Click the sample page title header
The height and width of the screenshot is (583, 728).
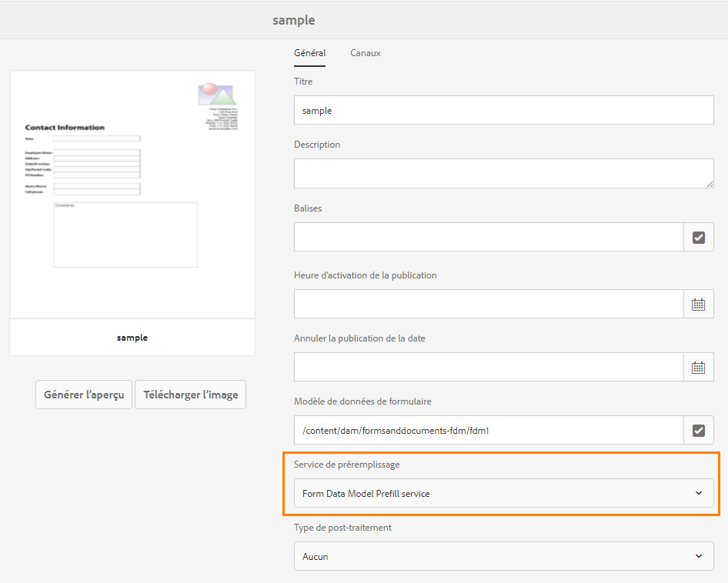coord(294,20)
